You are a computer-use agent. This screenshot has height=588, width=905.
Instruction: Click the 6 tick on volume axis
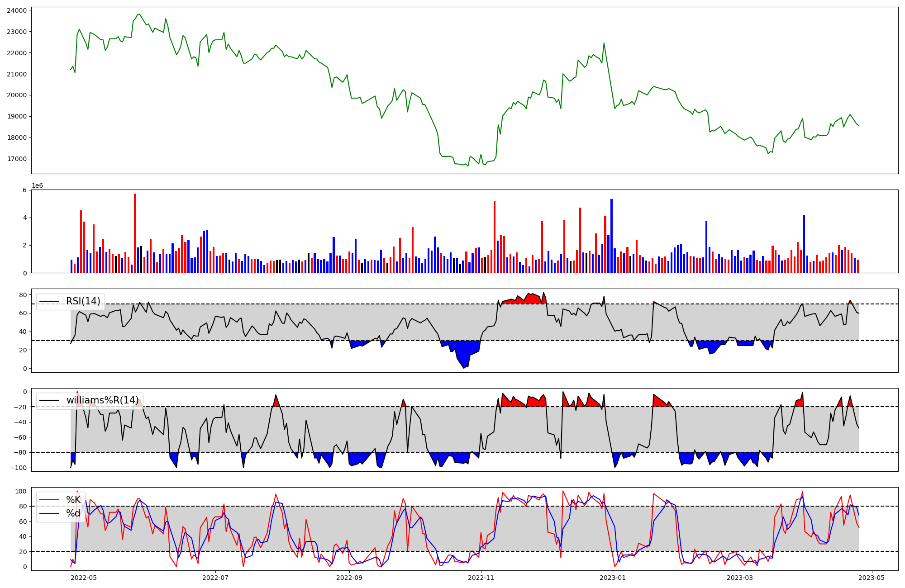click(25, 190)
